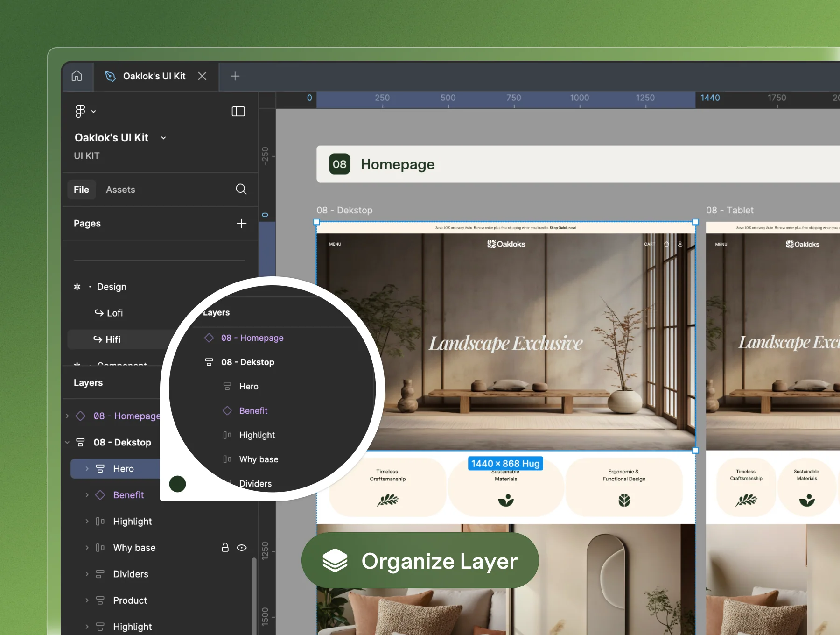Click the home icon tab

77,76
